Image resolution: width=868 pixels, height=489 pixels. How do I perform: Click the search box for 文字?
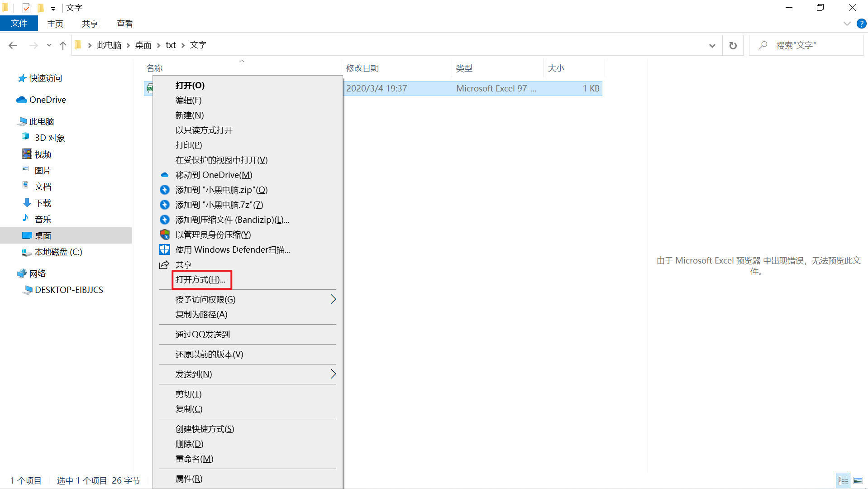(806, 45)
